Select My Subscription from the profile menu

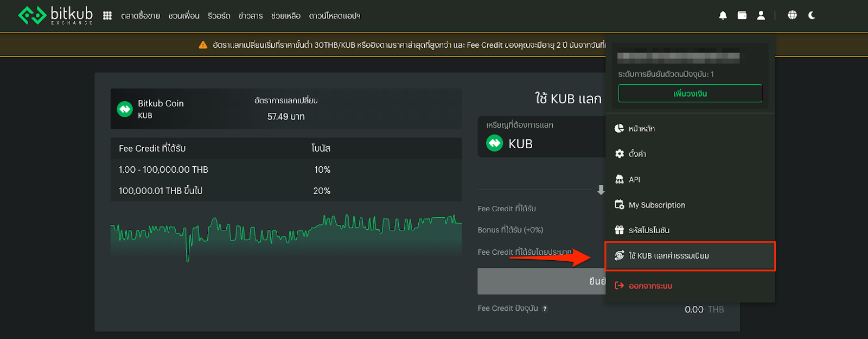coord(690,205)
